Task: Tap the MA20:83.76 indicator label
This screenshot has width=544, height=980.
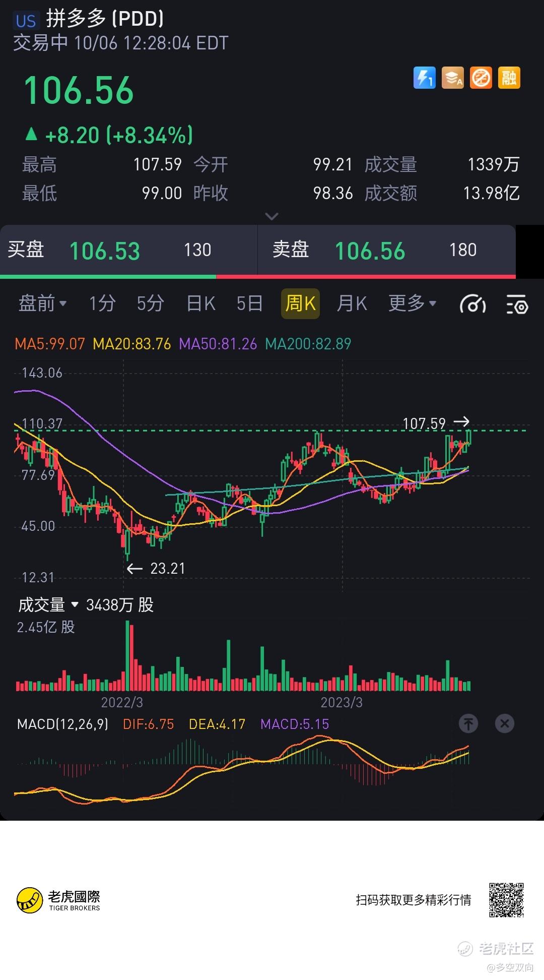Action: click(x=132, y=344)
